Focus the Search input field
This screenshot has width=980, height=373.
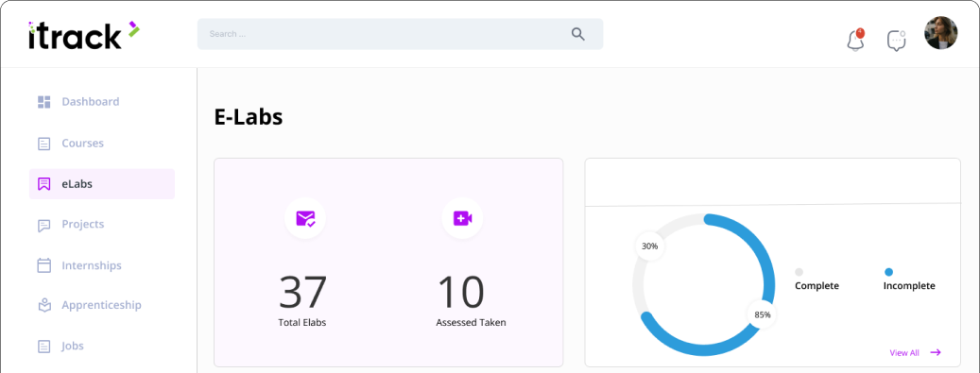[x=400, y=34]
